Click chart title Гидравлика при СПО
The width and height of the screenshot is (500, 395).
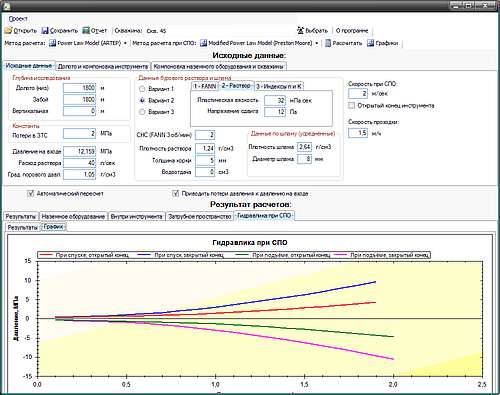click(x=249, y=242)
